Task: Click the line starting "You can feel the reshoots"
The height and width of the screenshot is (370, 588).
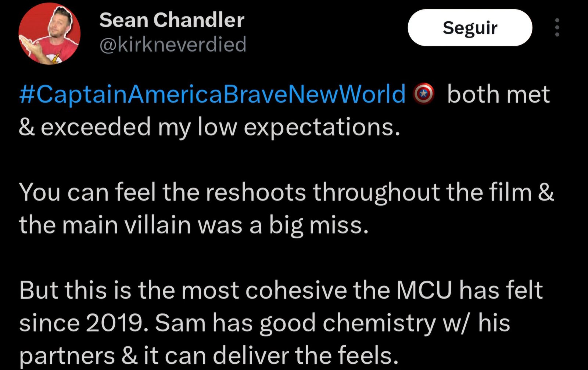Action: (287, 192)
